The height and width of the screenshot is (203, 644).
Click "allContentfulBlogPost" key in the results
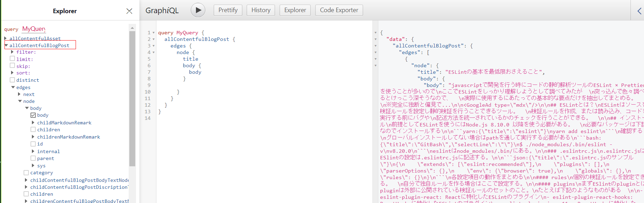point(429,46)
